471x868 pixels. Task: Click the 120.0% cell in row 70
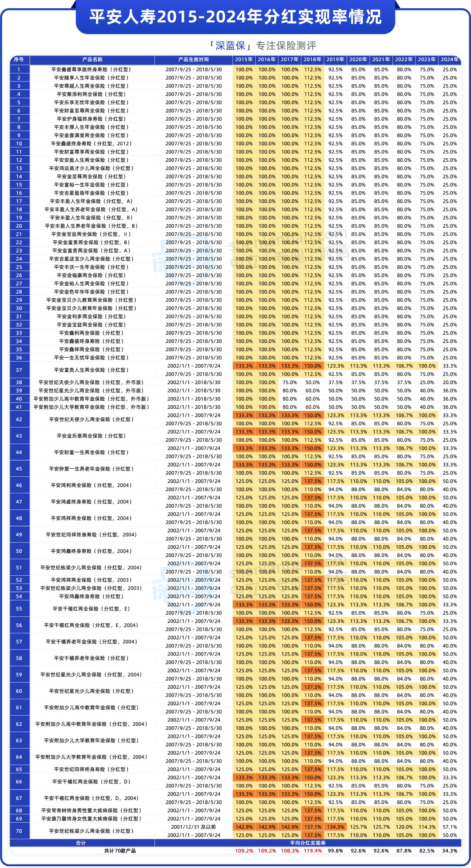[404, 827]
